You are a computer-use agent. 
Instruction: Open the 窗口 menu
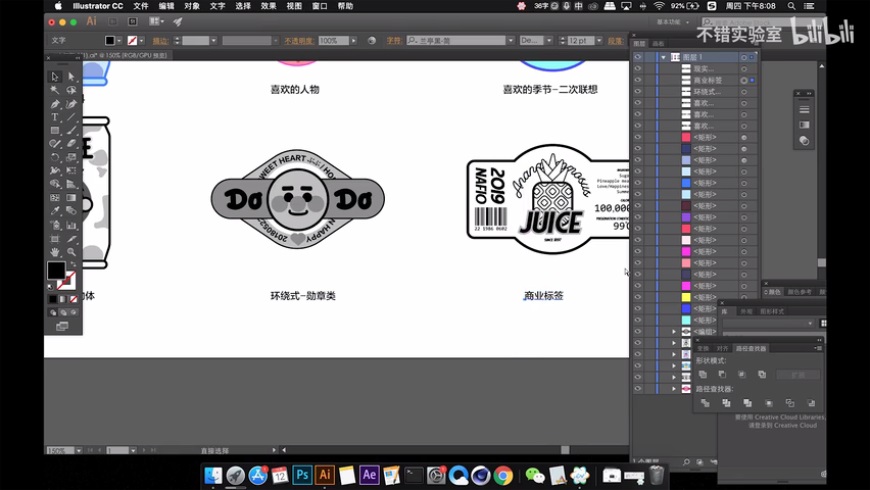(319, 6)
